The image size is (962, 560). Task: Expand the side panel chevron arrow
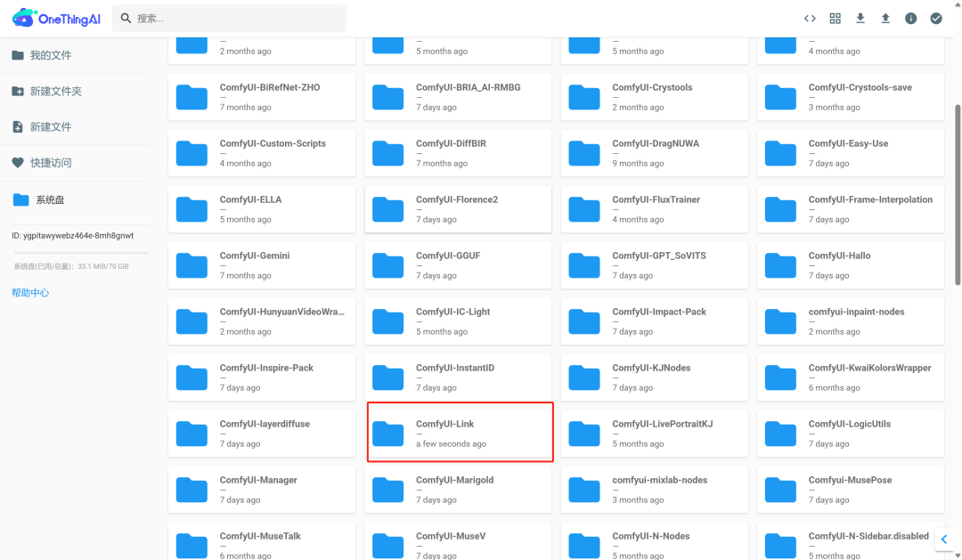click(x=944, y=540)
